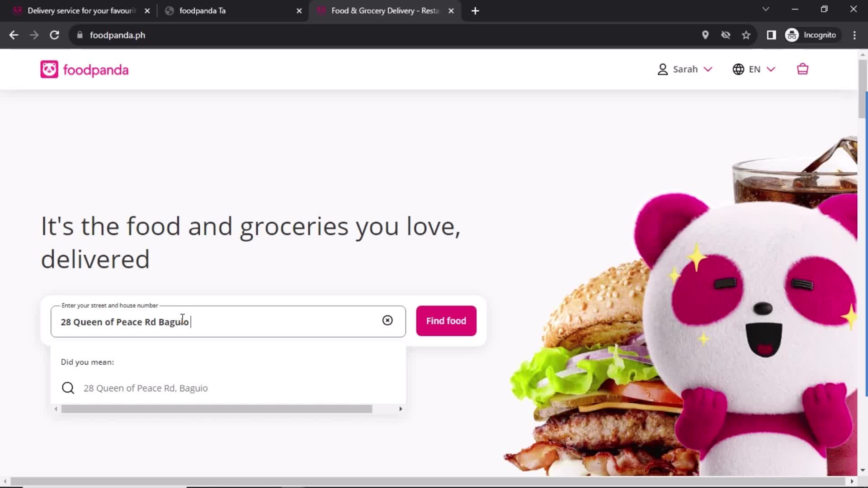The image size is (868, 488).
Task: Open the user account menu for Sarah
Action: tap(684, 69)
